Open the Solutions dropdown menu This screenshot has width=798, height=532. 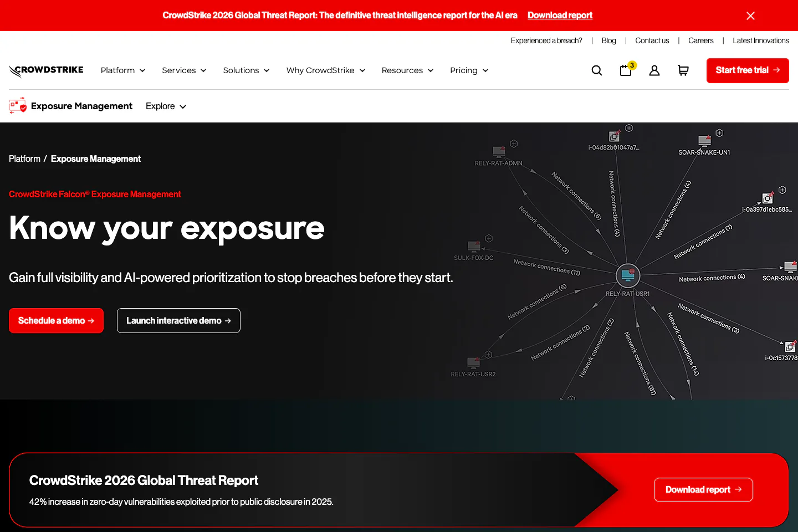(246, 70)
